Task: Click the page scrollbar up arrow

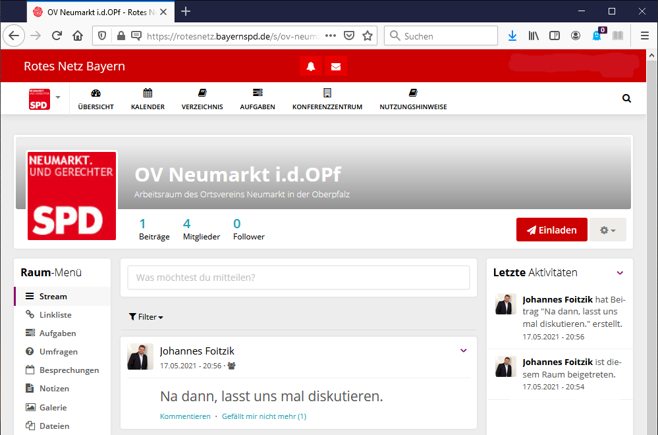Action: click(x=652, y=55)
